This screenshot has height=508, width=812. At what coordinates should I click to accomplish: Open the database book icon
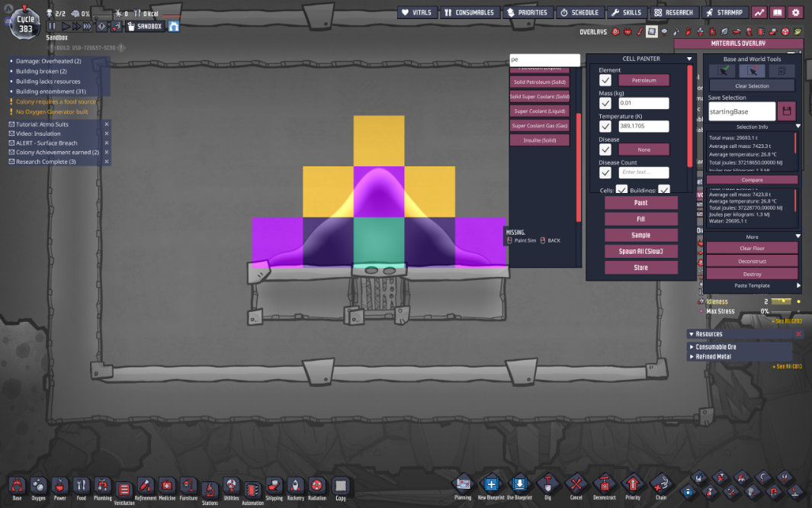tap(777, 12)
